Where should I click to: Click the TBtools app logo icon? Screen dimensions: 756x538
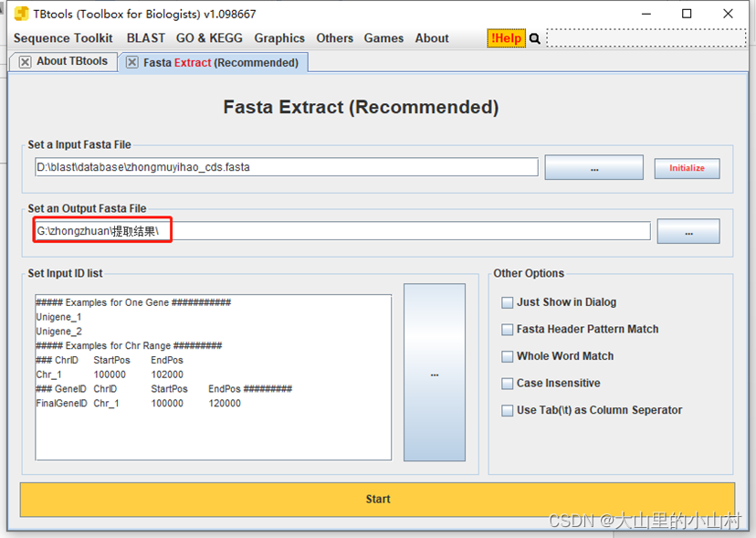point(21,14)
